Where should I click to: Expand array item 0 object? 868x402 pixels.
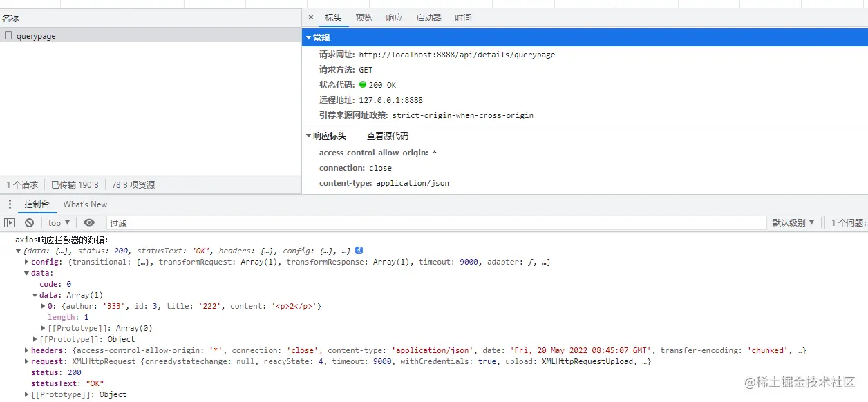click(44, 306)
